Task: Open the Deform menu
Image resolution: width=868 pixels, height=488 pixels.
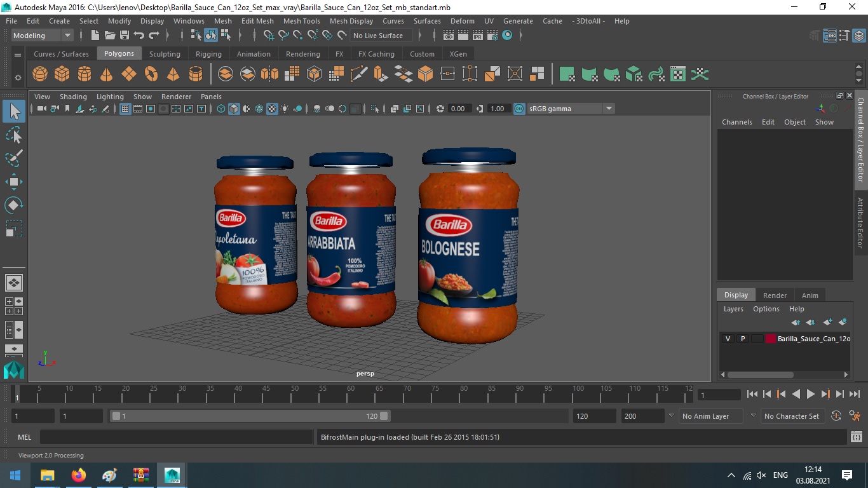Action: [462, 21]
